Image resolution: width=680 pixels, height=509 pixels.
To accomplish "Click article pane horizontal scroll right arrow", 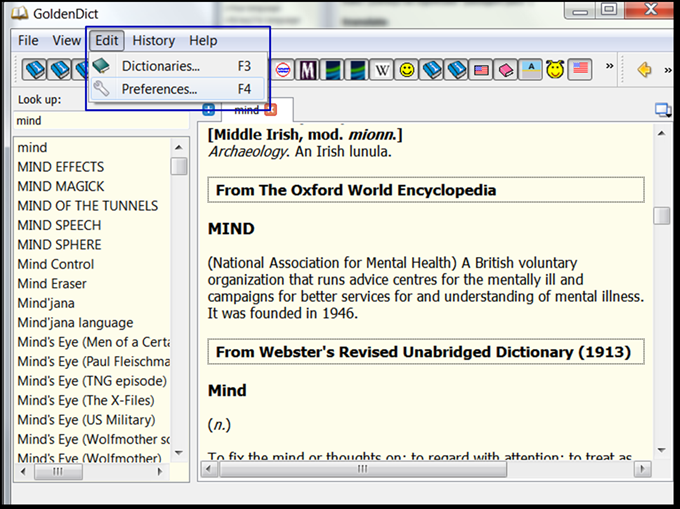I will pyautogui.click(x=643, y=469).
